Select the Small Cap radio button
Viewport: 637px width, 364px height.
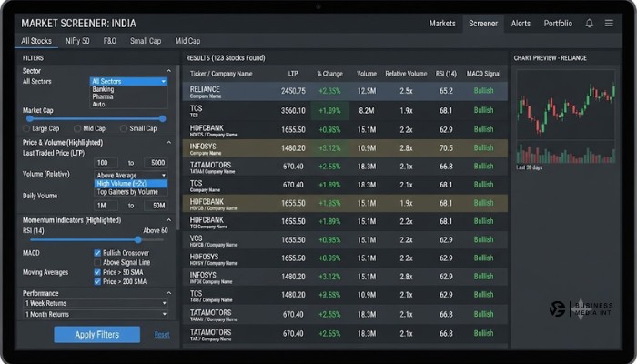tap(124, 128)
